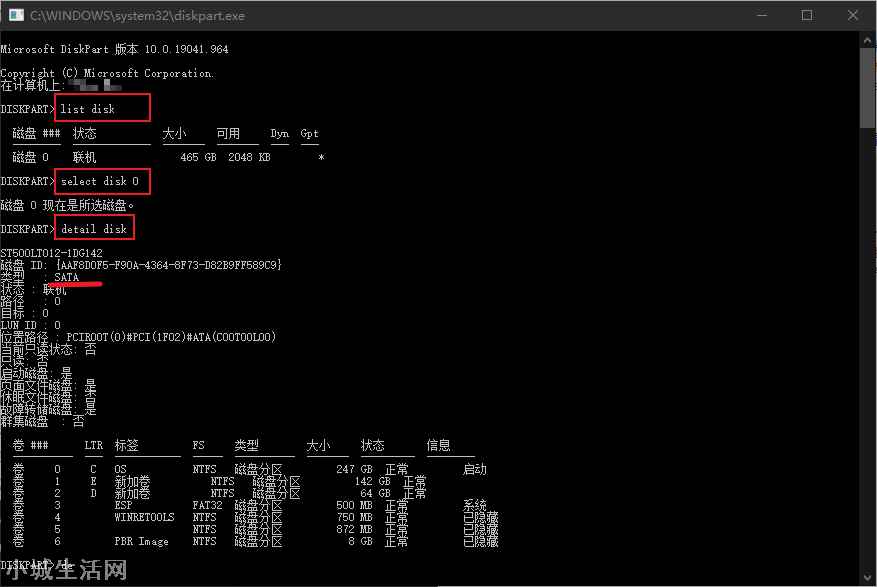The image size is (877, 587).
Task: Click the 'list disk' command text
Action: pos(87,109)
